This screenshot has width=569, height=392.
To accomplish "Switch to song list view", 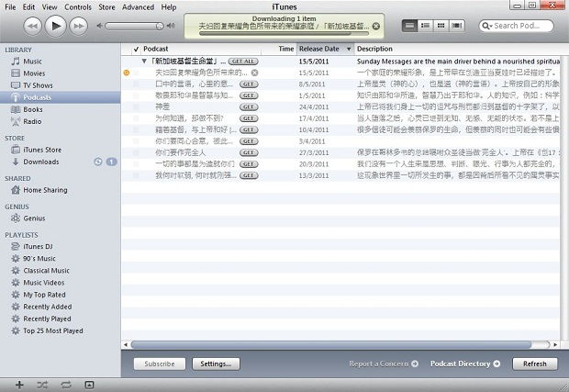I will [409, 26].
